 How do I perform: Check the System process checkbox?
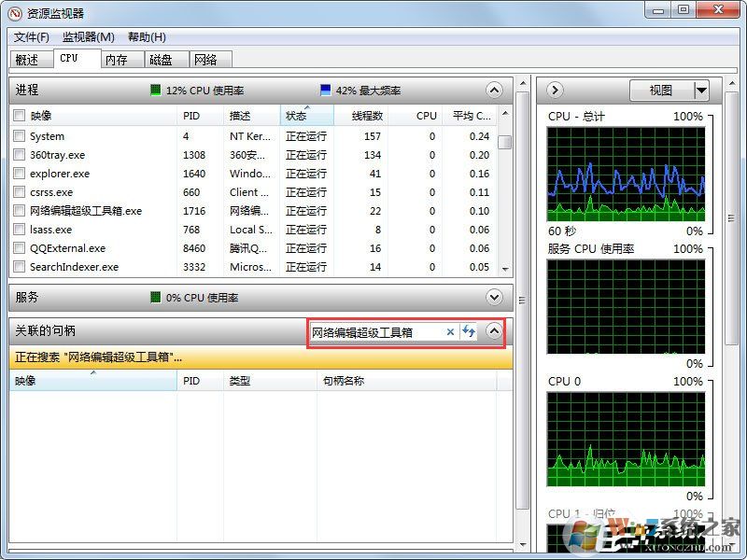pos(19,136)
